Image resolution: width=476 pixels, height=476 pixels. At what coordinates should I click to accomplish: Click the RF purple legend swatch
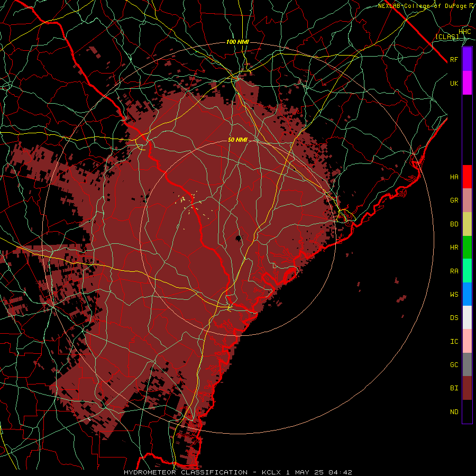click(467, 59)
